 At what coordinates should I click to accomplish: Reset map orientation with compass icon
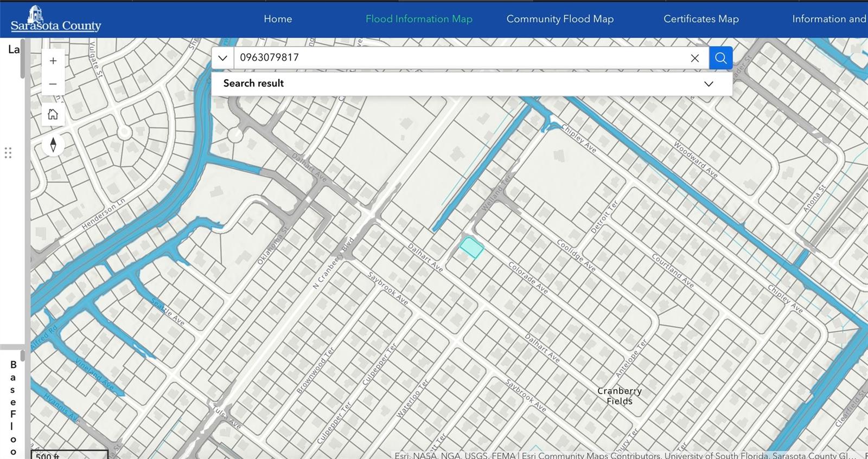[x=53, y=145]
